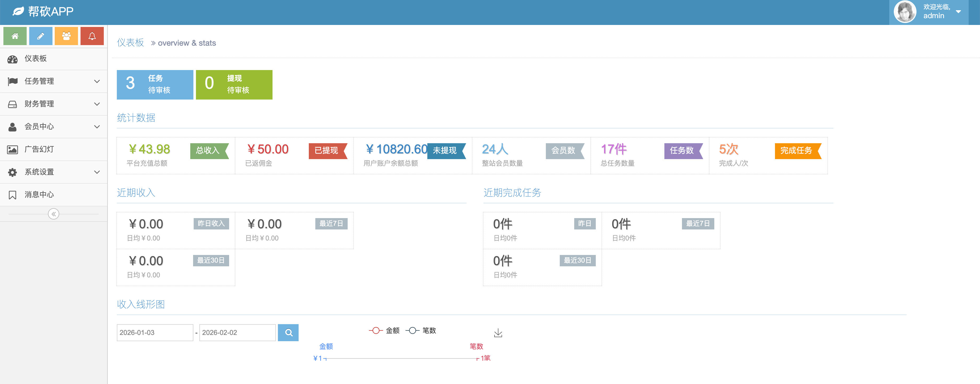The height and width of the screenshot is (384, 980).
Task: Click the 帮砍APP brand title
Action: point(50,11)
